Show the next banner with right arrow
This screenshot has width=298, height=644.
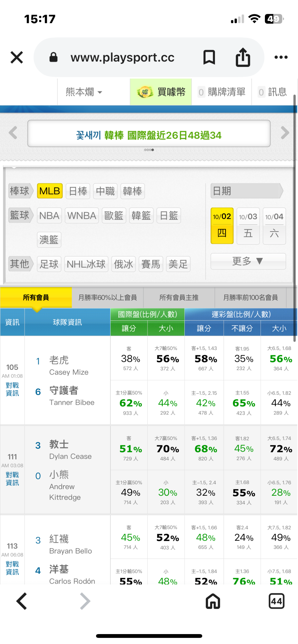point(285,133)
